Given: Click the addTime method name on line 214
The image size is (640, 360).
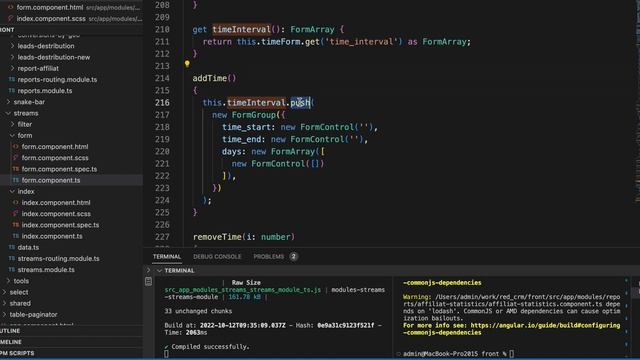Looking at the screenshot, I should click(x=209, y=78).
